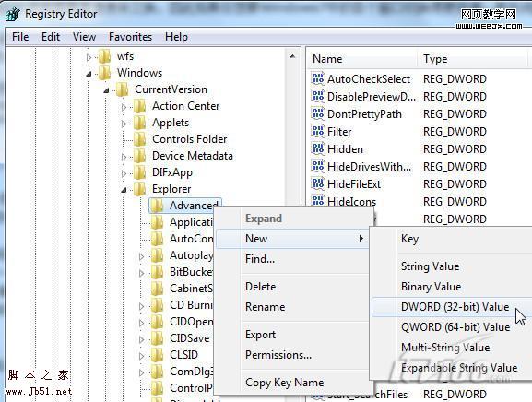Expand the Action Center key
Image resolution: width=532 pixels, height=402 pixels.
click(x=124, y=107)
